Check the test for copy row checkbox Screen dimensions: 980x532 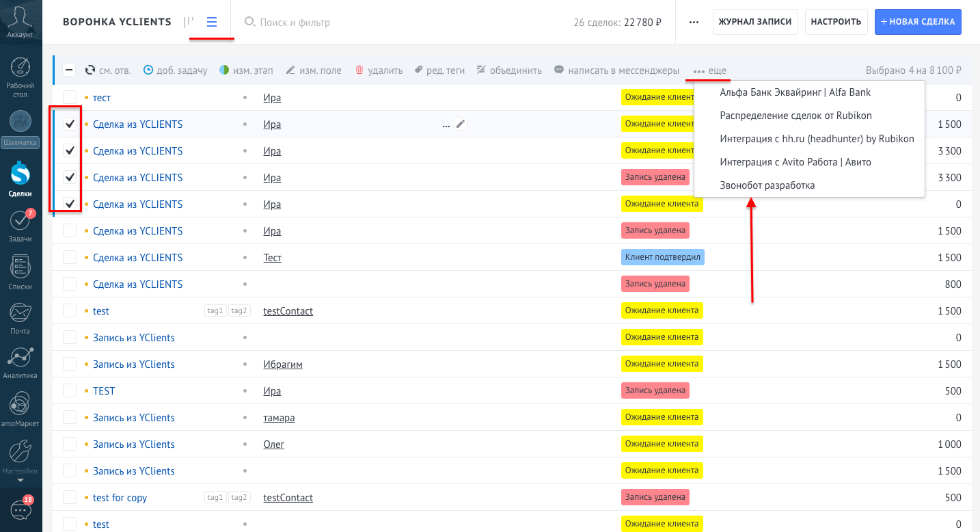70,497
